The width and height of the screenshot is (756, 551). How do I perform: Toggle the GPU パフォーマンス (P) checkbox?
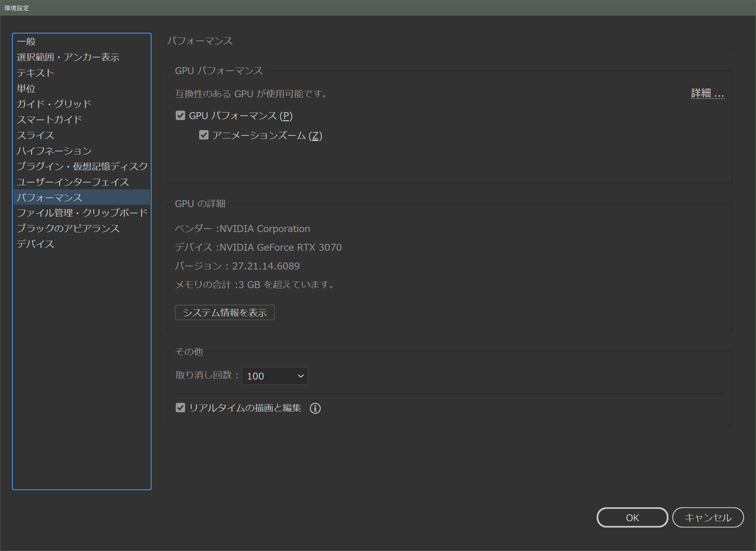181,115
